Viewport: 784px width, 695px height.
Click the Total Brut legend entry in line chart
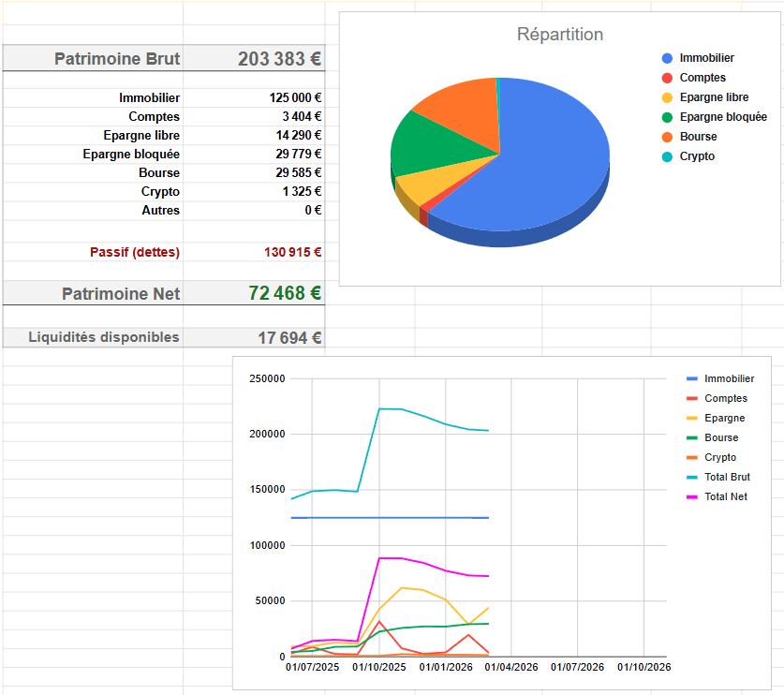(x=726, y=477)
